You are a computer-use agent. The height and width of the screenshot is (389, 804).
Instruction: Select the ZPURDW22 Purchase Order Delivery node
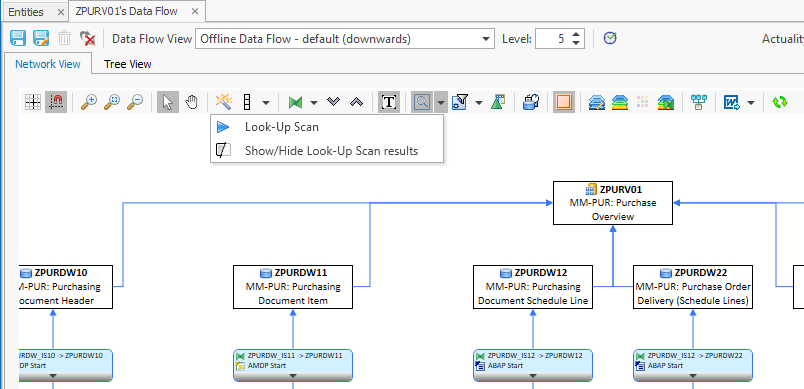click(x=693, y=286)
